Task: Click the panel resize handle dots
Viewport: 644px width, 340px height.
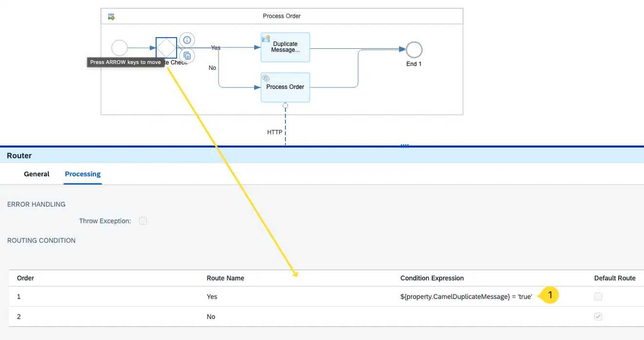Action: (404, 145)
